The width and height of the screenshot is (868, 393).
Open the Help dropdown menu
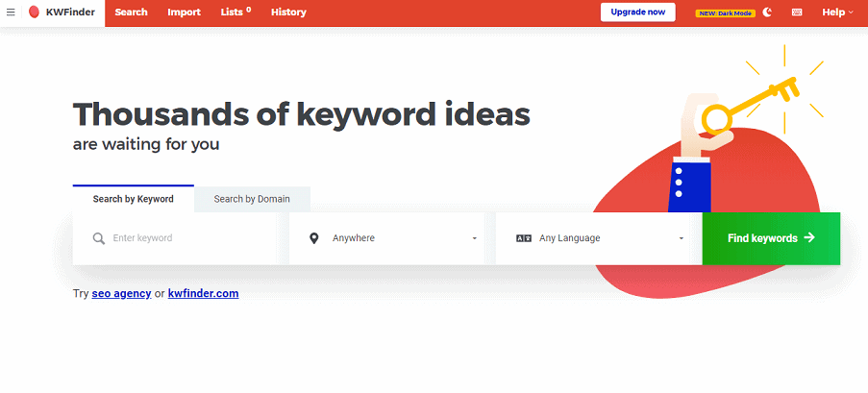[837, 12]
